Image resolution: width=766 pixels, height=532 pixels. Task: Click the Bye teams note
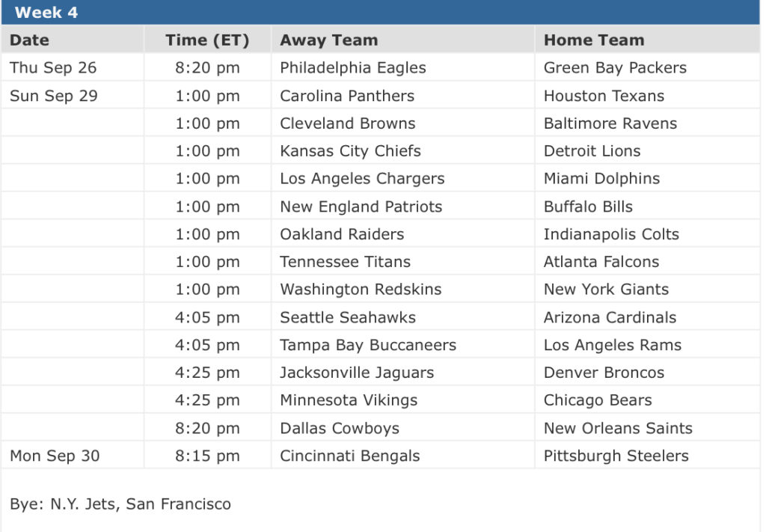coord(120,504)
